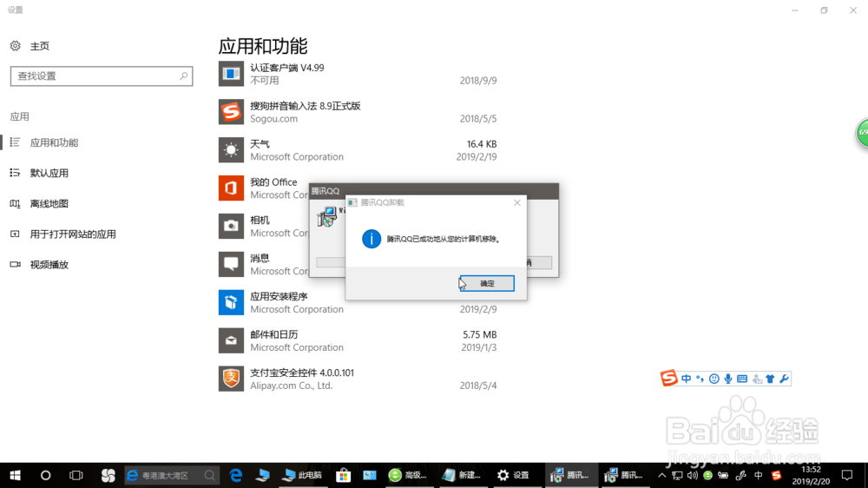Select the 搜狗拼音输入法 8.9正式版 entry

tap(306, 106)
